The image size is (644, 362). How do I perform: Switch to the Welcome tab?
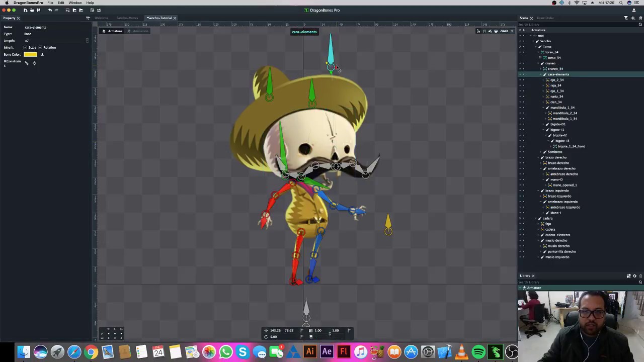tap(102, 18)
